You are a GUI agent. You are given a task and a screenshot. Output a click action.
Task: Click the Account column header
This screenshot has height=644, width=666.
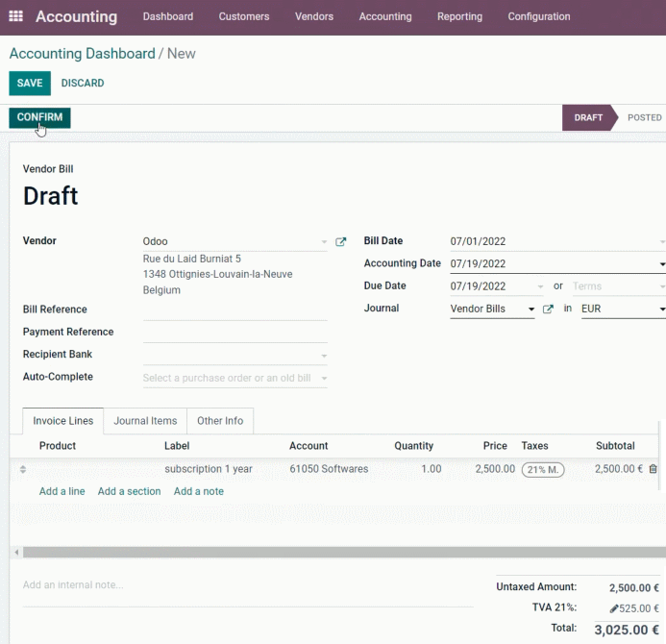pos(308,446)
